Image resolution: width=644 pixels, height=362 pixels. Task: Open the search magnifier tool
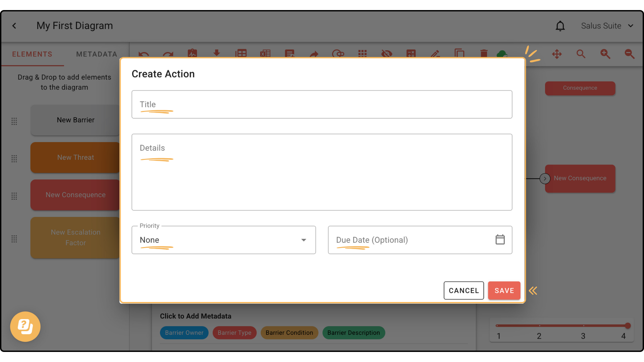(x=581, y=54)
